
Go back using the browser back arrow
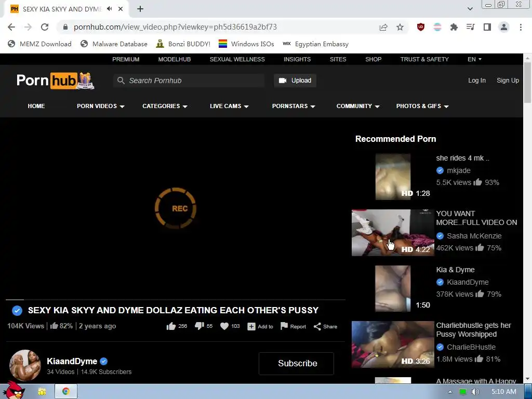tap(11, 27)
